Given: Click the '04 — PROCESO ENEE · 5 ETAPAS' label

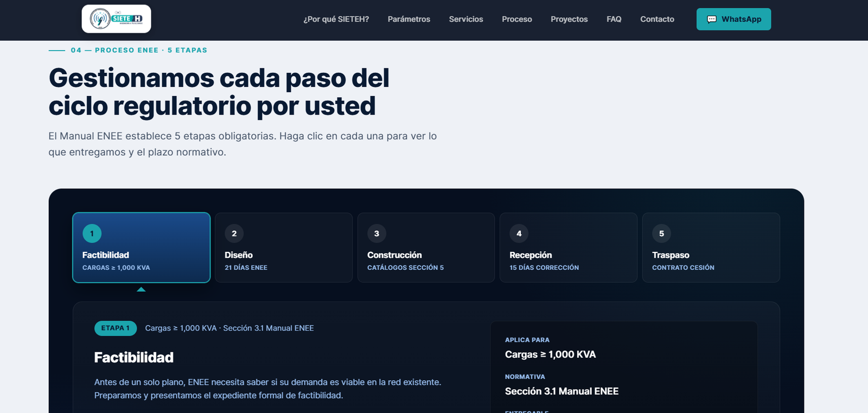Looking at the screenshot, I should pos(139,50).
